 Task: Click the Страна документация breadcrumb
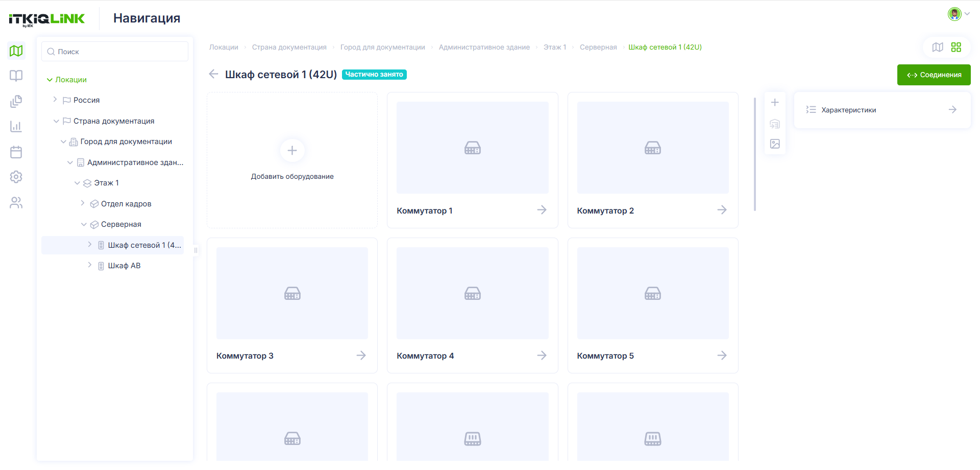click(x=289, y=47)
